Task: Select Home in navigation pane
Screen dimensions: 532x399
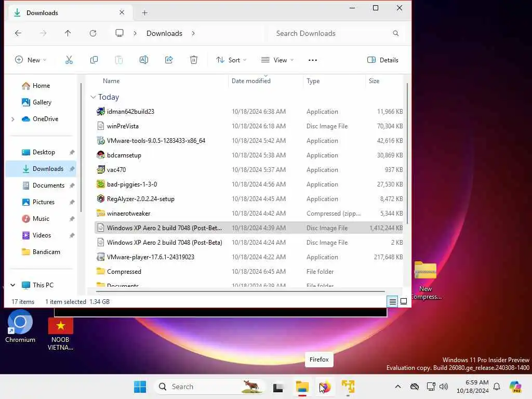Action: point(41,86)
